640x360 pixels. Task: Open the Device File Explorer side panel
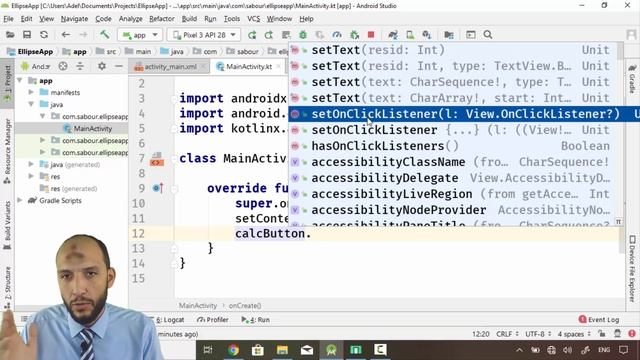632,268
